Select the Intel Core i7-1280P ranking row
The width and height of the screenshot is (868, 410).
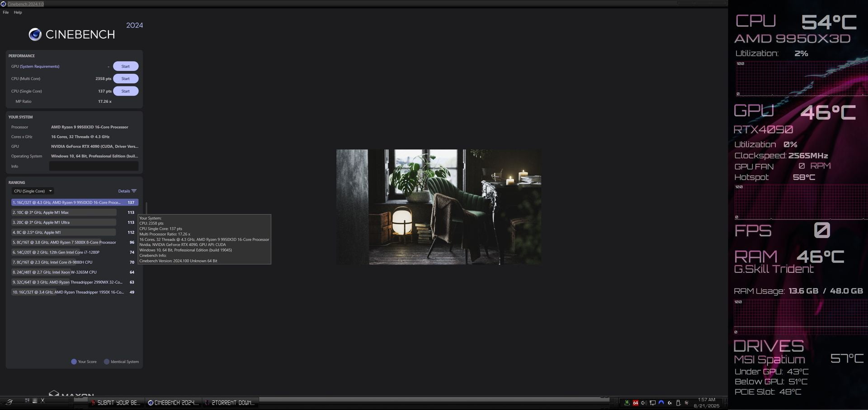point(75,252)
